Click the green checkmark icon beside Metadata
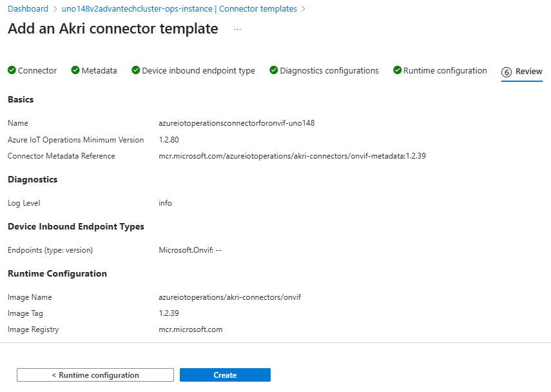Screen dimensions: 551x392 pos(75,71)
